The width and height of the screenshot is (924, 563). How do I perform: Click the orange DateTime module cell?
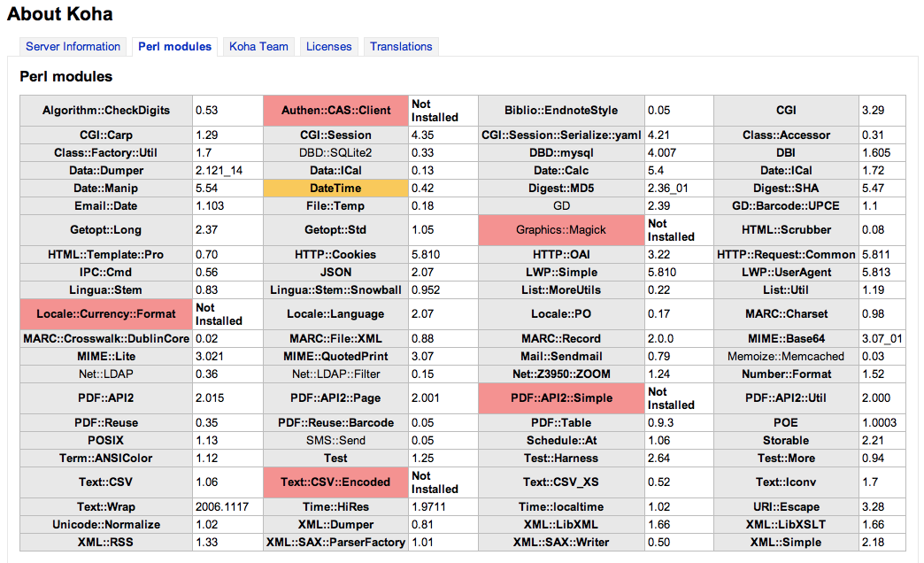pyautogui.click(x=336, y=188)
